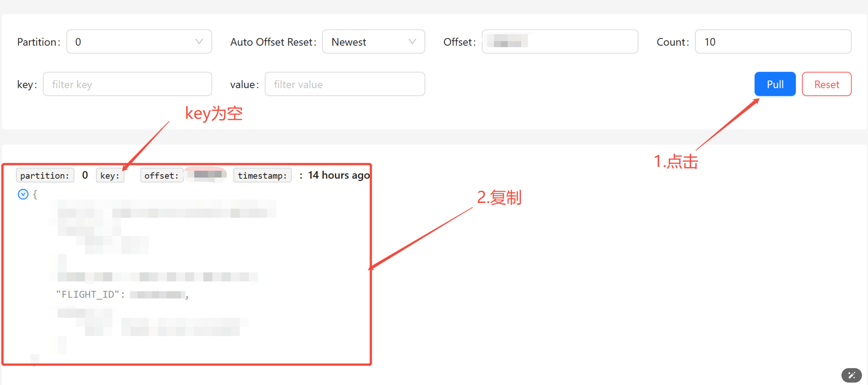Click the partition: tag in message header

(45, 175)
